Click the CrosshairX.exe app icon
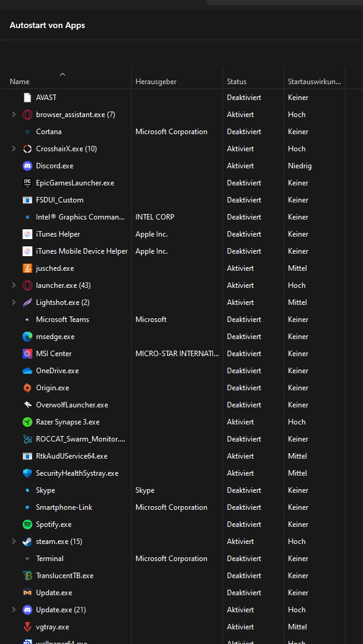This screenshot has width=363, height=644. click(27, 149)
